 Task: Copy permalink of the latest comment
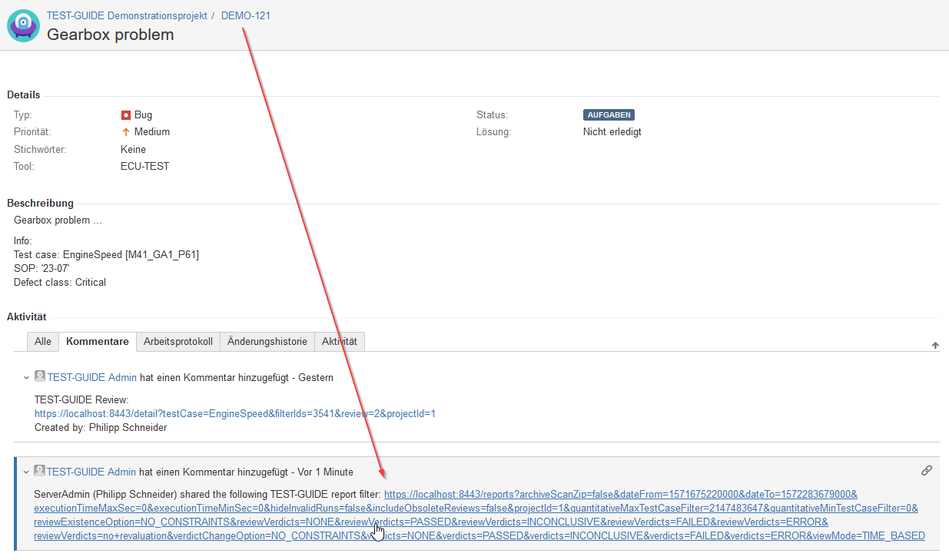pos(926,471)
